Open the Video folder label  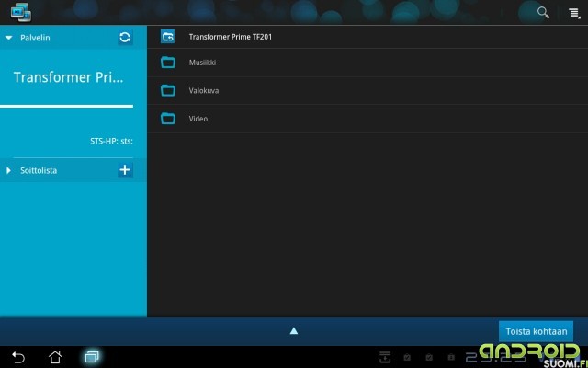click(198, 119)
